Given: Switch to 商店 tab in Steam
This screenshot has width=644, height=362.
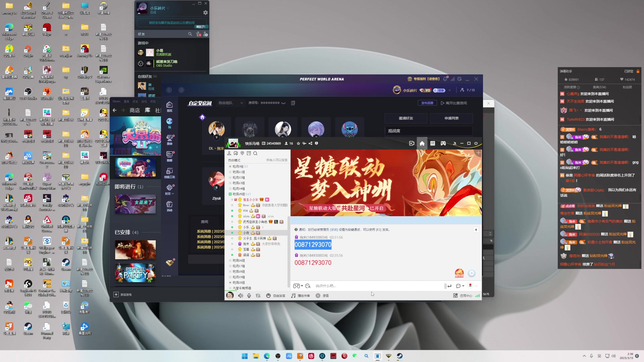Looking at the screenshot, I should tap(135, 110).
